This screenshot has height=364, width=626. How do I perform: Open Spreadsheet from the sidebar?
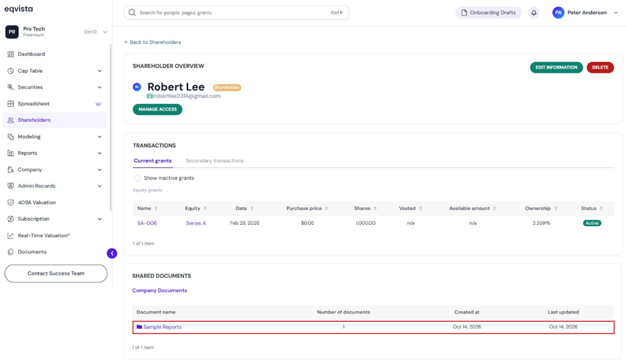[x=33, y=104]
